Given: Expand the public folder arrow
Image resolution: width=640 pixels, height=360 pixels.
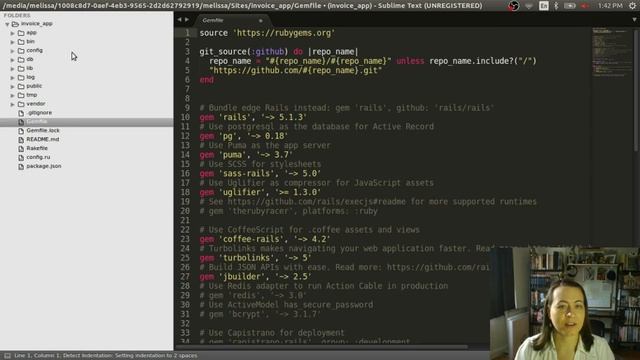Looking at the screenshot, I should 13,87.
